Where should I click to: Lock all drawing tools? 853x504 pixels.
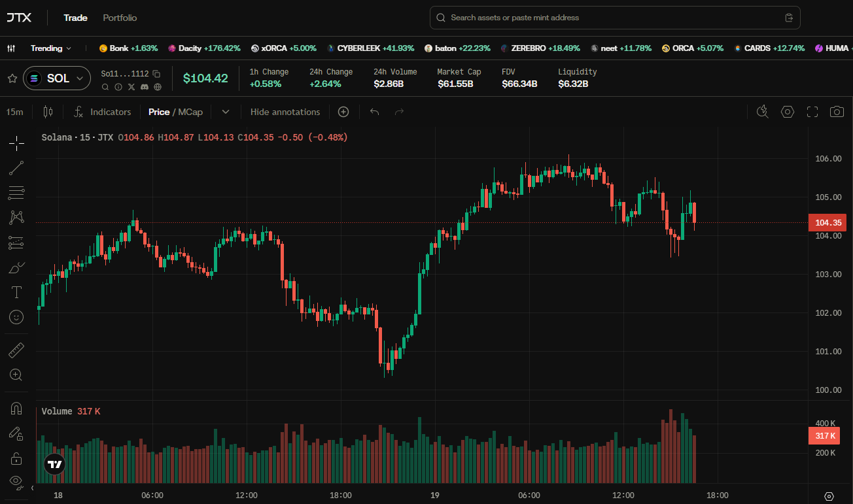coord(16,458)
